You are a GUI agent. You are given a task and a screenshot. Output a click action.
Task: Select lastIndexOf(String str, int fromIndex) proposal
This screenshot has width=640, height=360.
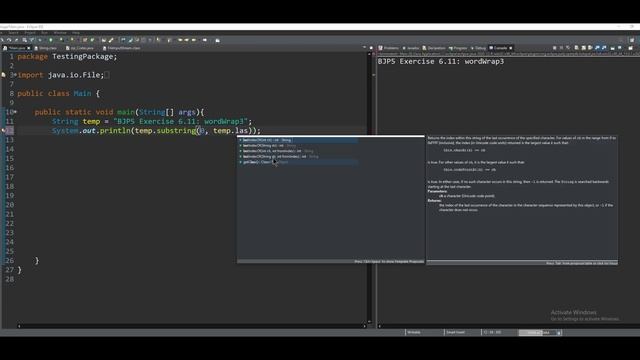(298, 157)
